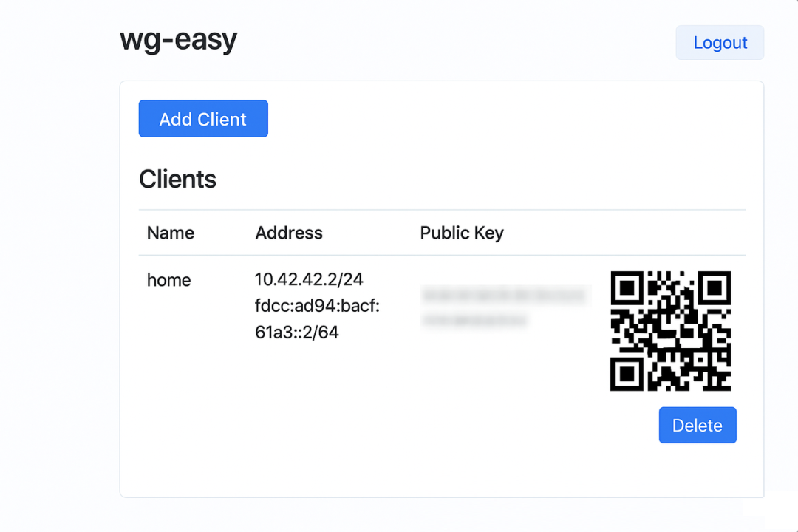Click the IPv4 address 10.42.42.2/24

309,279
